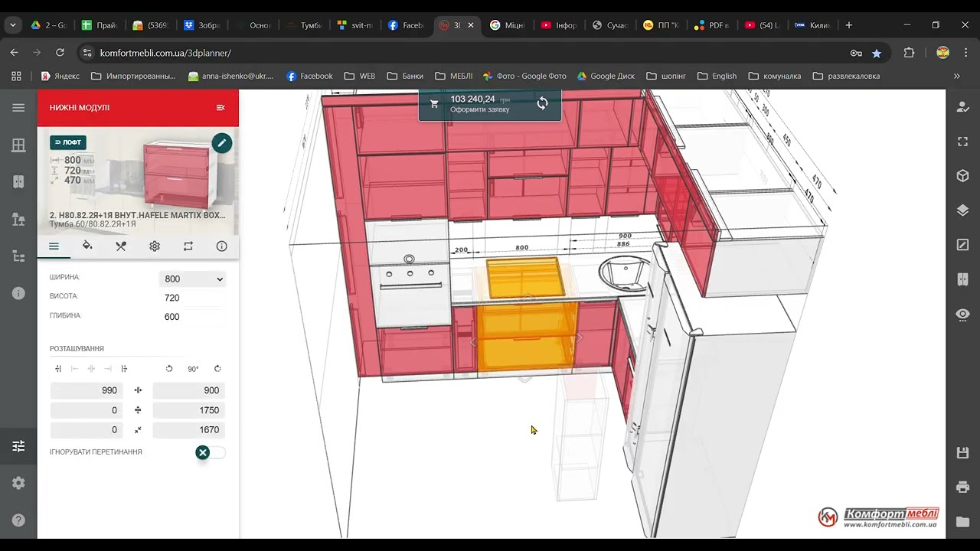Click the first alignment icon under РОЗТАШУВАННЯ
Screen dimensions: 980x551
58,369
